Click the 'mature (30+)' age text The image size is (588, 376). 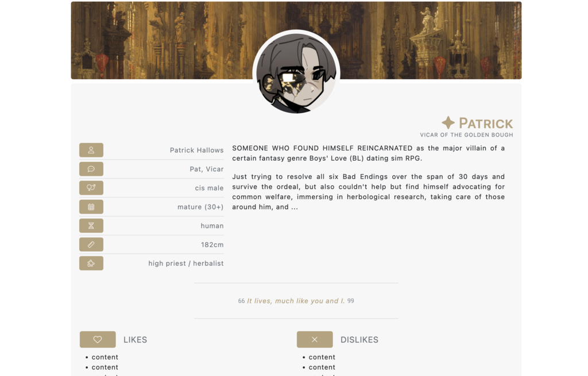[x=200, y=207]
